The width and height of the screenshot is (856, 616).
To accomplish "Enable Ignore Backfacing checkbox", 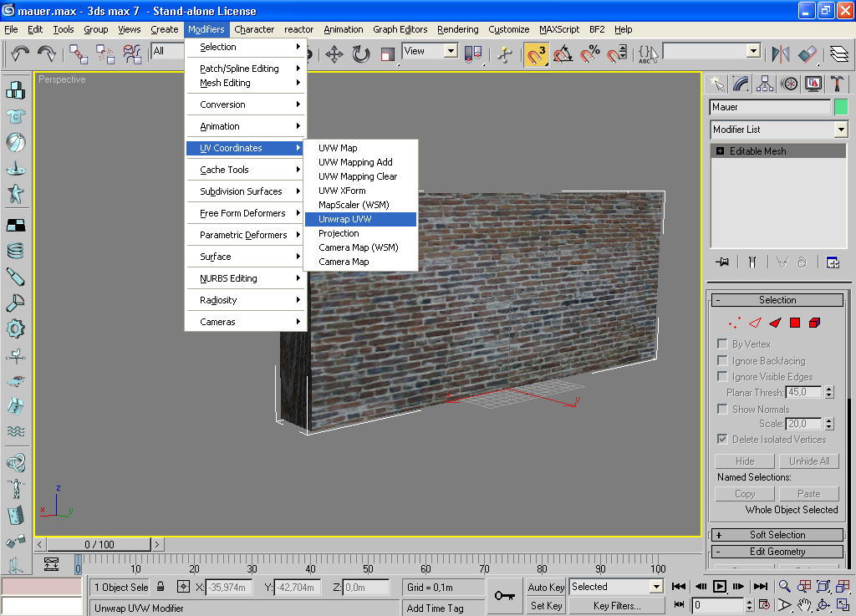I will click(722, 360).
